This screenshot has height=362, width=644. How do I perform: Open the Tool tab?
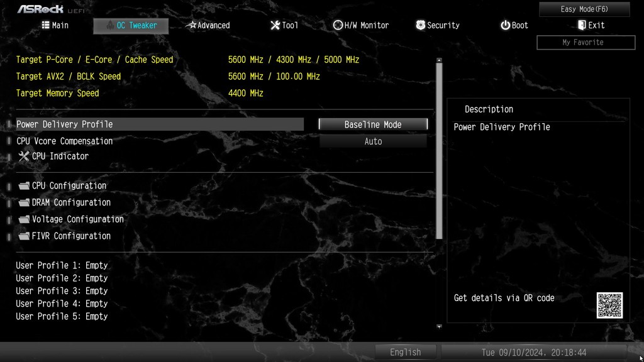coord(284,25)
